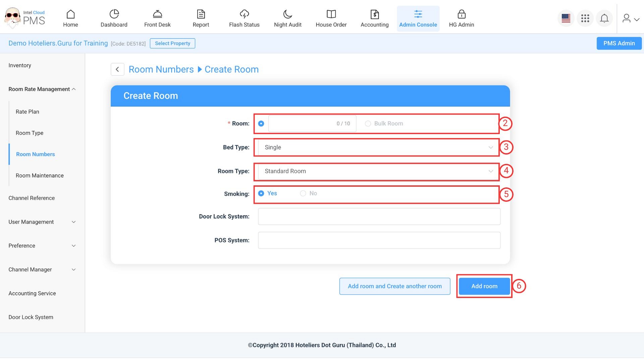Viewport: 644px width, 362px height.
Task: Open the Accounting dollar document icon
Action: pos(374,14)
